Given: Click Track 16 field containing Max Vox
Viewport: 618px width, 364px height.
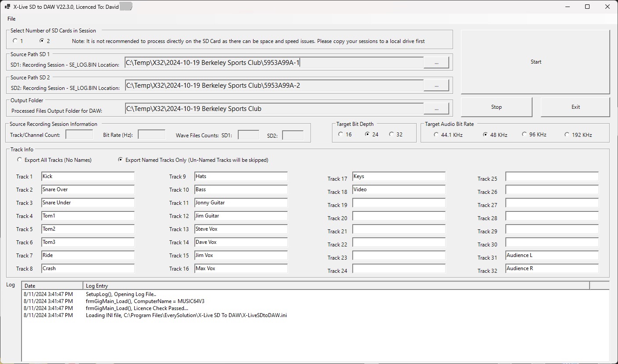Looking at the screenshot, I should [241, 268].
